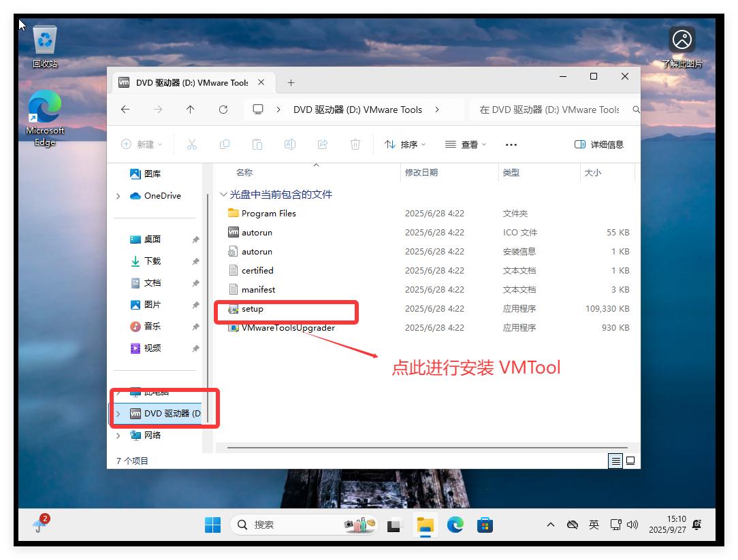Select the Rename icon in the toolbar

click(290, 144)
